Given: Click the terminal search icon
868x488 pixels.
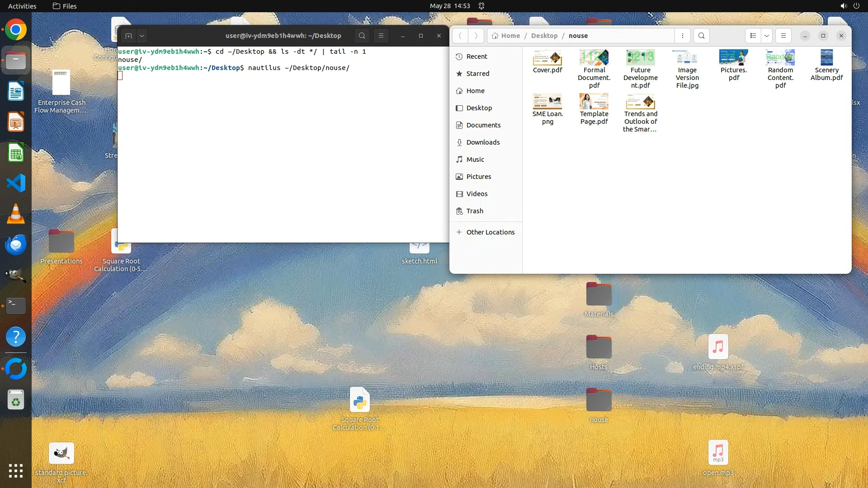Looking at the screenshot, I should [362, 36].
